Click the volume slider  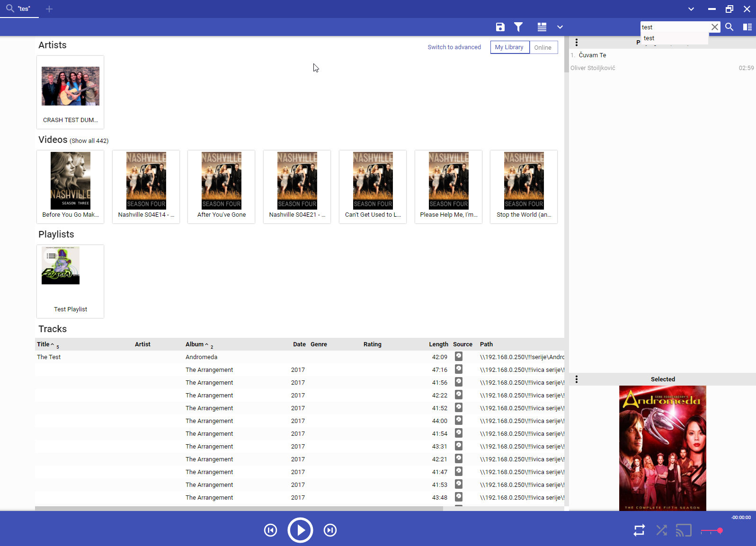711,531
